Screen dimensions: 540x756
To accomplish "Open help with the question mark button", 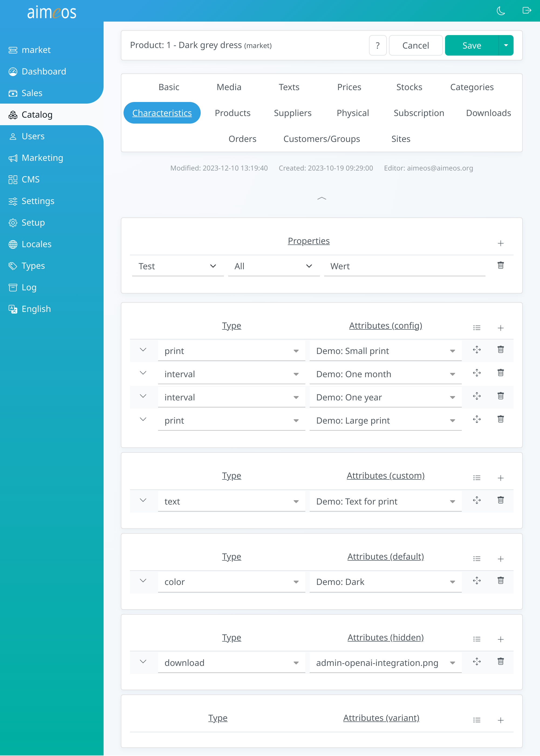I will tap(377, 45).
